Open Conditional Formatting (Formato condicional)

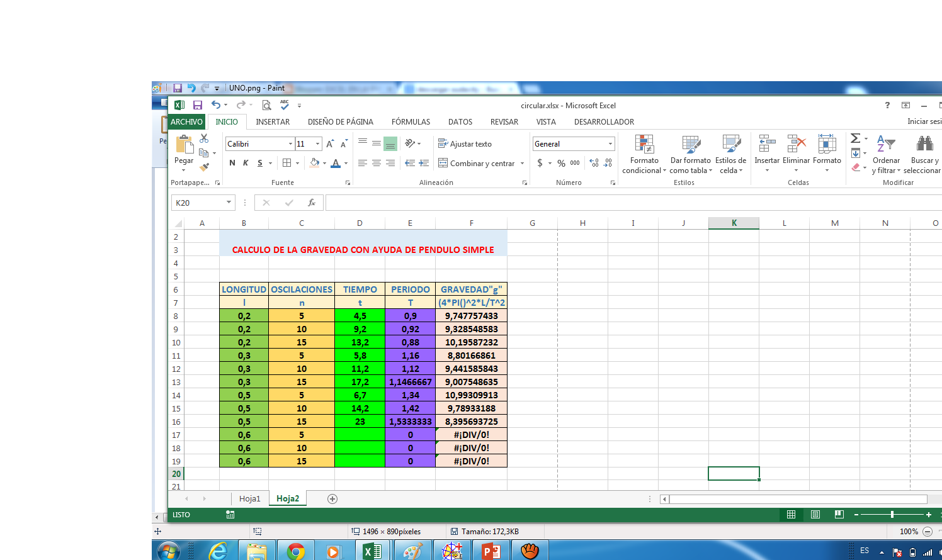tap(644, 154)
